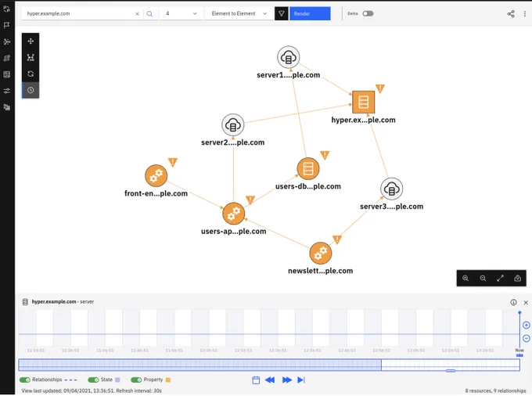Click the View last updated status text
Image resolution: width=532 pixels, height=396 pixels.
(92, 391)
